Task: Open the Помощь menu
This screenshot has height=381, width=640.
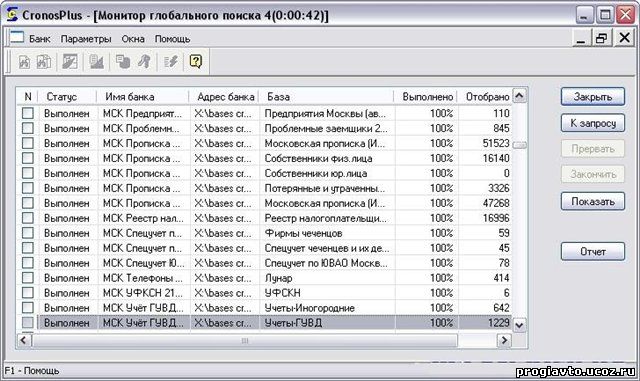Action: click(172, 39)
